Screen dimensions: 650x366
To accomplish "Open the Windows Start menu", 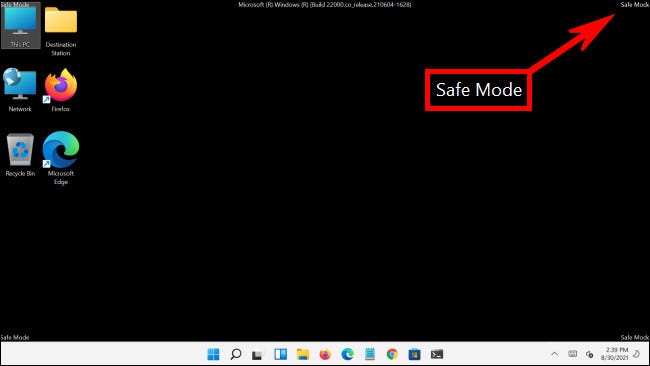I will click(x=213, y=354).
